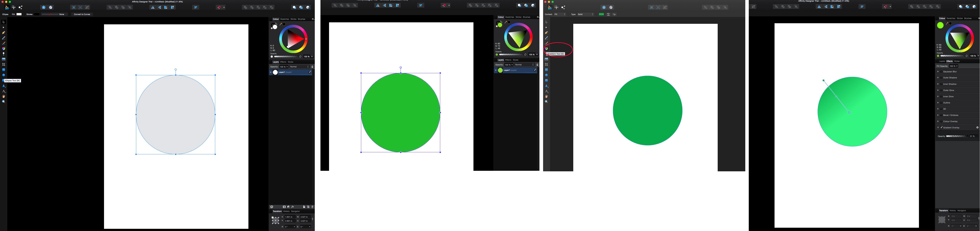Open Normal blend mode dropdown in first screenshot
Screen dimensions: 980x231
[x=299, y=67]
